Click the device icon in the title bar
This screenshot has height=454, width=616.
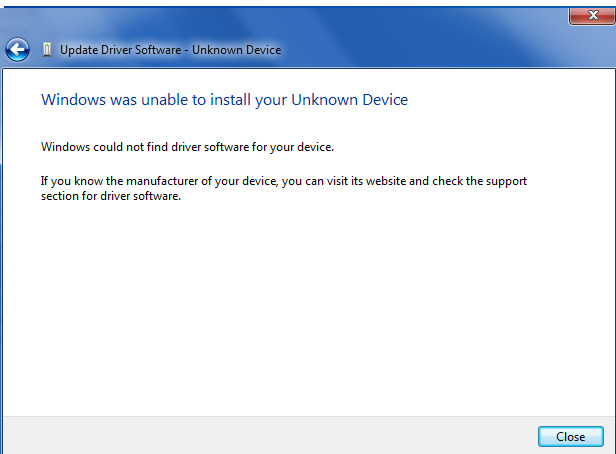coord(46,50)
